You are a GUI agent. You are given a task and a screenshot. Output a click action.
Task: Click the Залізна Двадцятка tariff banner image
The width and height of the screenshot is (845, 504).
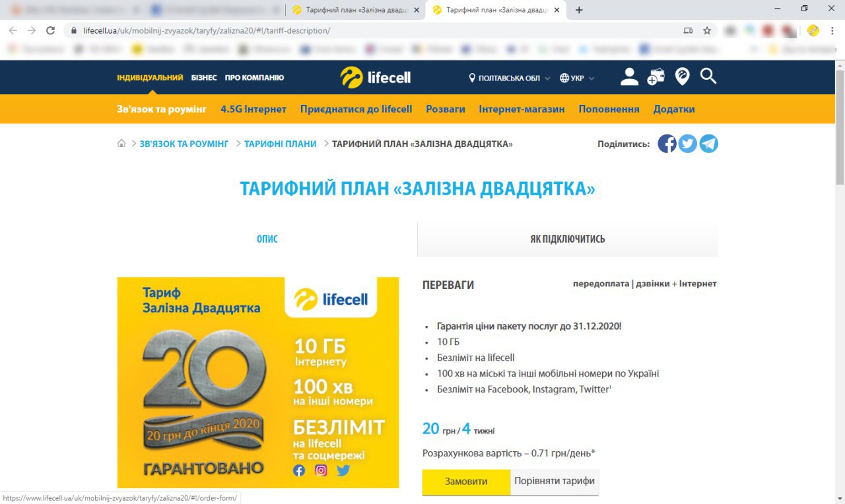258,383
